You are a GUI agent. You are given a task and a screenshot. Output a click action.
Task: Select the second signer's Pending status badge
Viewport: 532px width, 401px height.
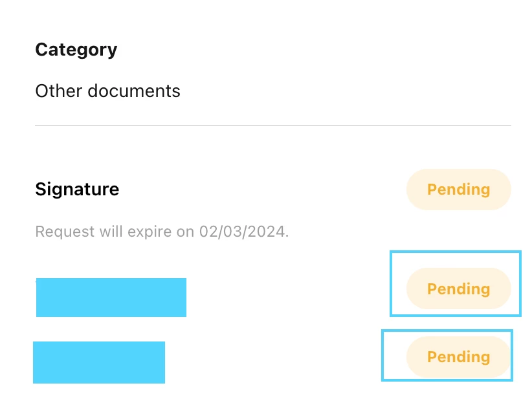(x=459, y=356)
